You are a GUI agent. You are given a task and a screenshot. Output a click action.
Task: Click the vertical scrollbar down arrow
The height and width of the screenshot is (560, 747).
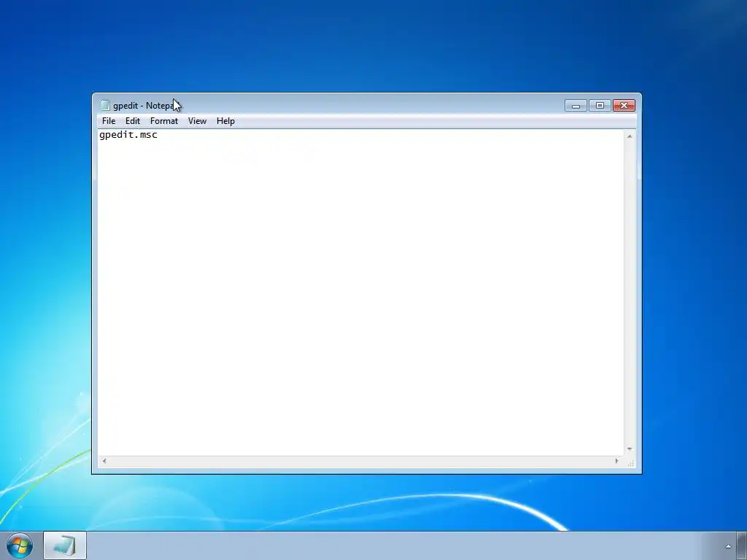[630, 449]
